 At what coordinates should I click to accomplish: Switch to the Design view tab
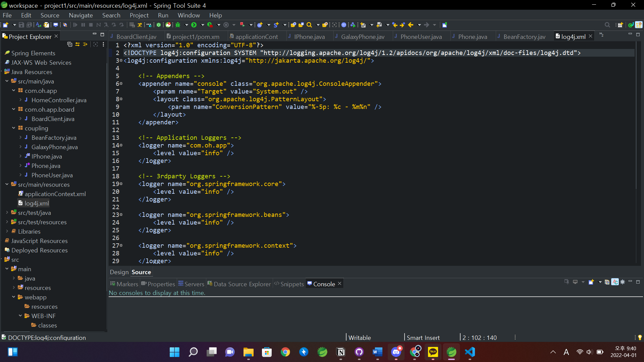[119, 272]
